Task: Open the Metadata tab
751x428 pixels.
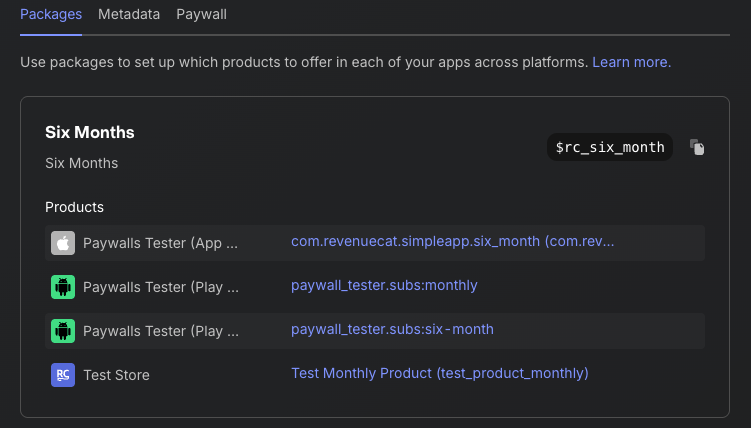Action: 129,14
